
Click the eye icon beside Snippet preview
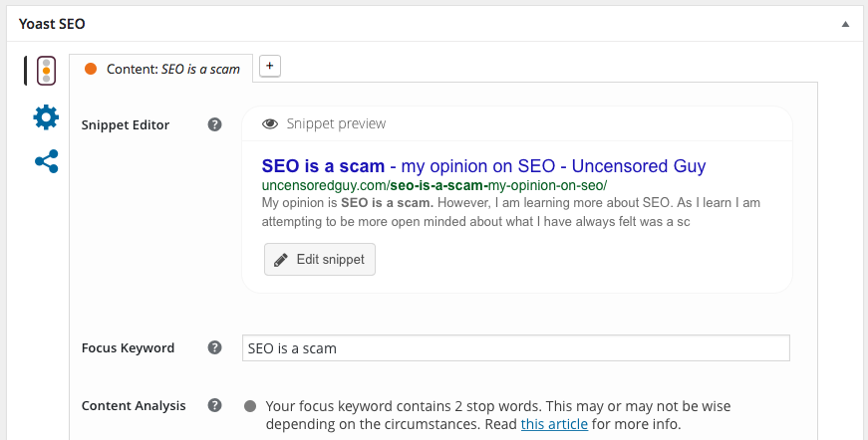[x=270, y=123]
